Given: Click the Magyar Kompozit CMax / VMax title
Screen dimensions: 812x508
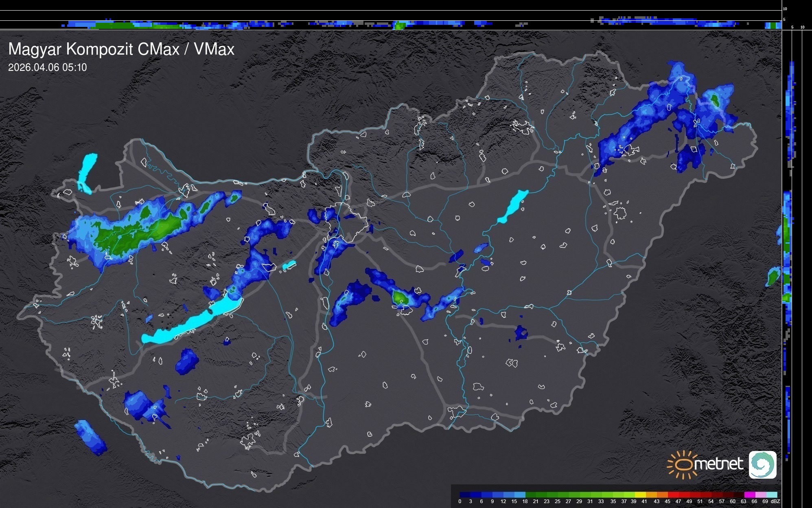Looking at the screenshot, I should tap(121, 49).
